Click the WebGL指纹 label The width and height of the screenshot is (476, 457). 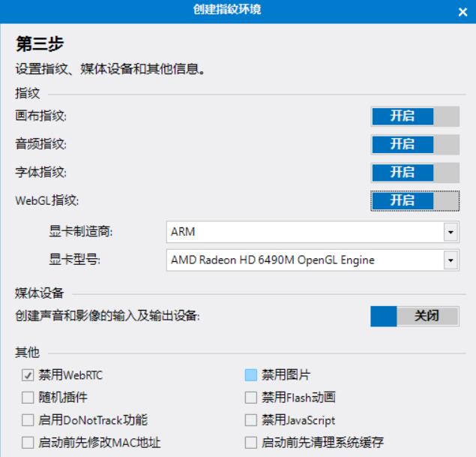[x=47, y=200]
